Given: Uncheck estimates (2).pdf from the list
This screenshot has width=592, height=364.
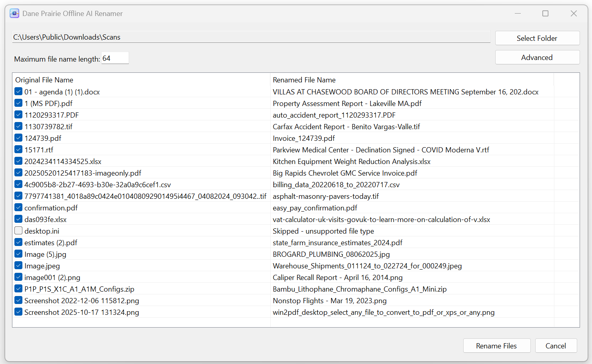Looking at the screenshot, I should [x=18, y=242].
